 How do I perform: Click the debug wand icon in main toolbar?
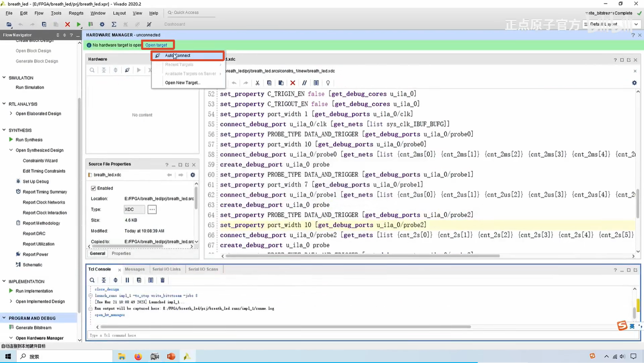(x=149, y=24)
